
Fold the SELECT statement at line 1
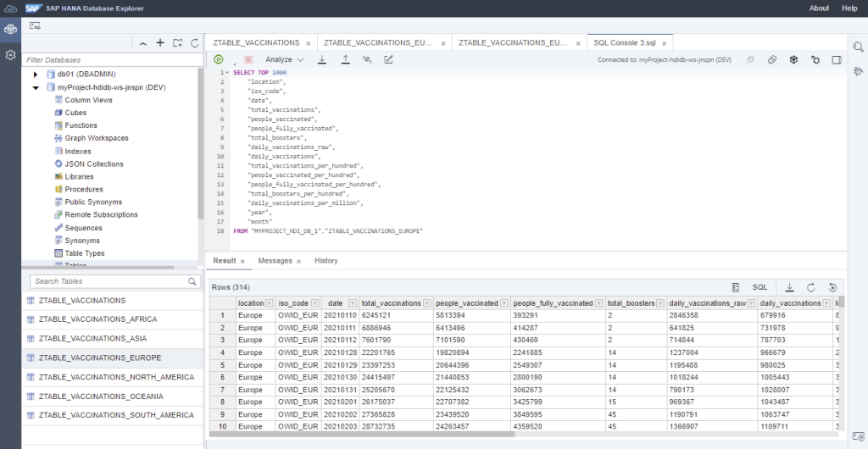(227, 73)
